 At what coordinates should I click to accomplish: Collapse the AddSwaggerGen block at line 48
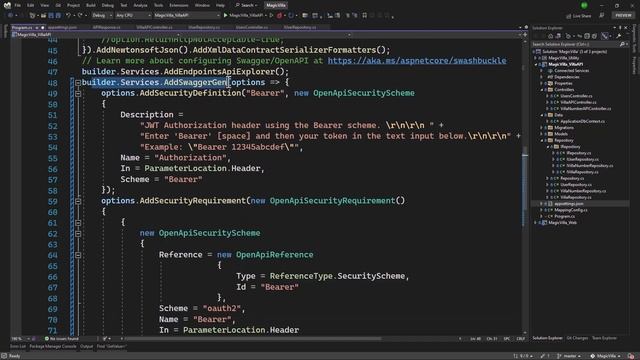78,82
